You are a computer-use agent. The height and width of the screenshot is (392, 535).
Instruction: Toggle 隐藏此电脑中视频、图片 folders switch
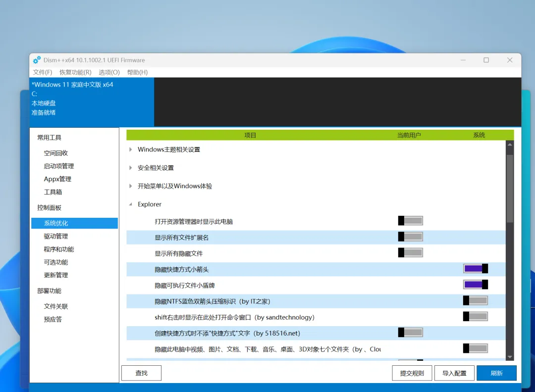point(476,348)
